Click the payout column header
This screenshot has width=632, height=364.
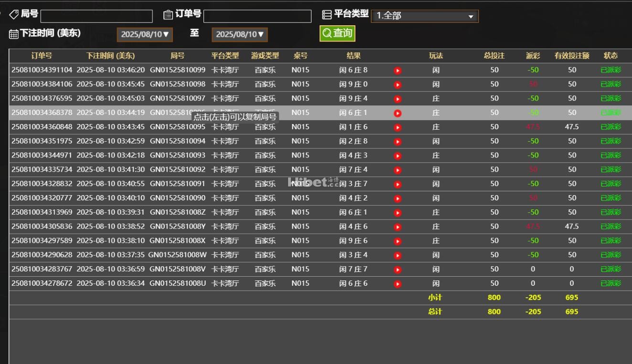[x=533, y=56]
